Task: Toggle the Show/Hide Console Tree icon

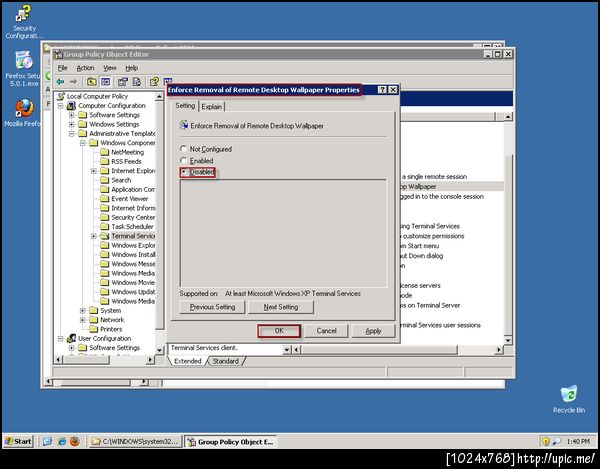Action: coord(105,81)
